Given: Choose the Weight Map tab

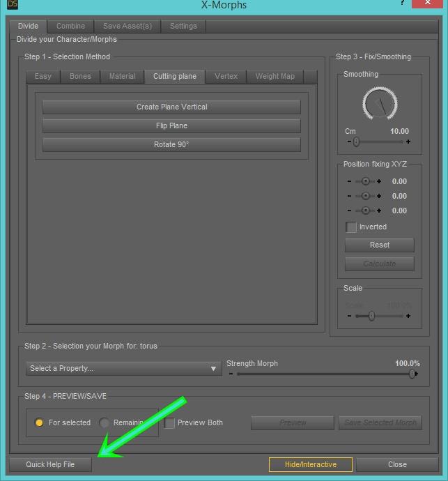Looking at the screenshot, I should 275,77.
